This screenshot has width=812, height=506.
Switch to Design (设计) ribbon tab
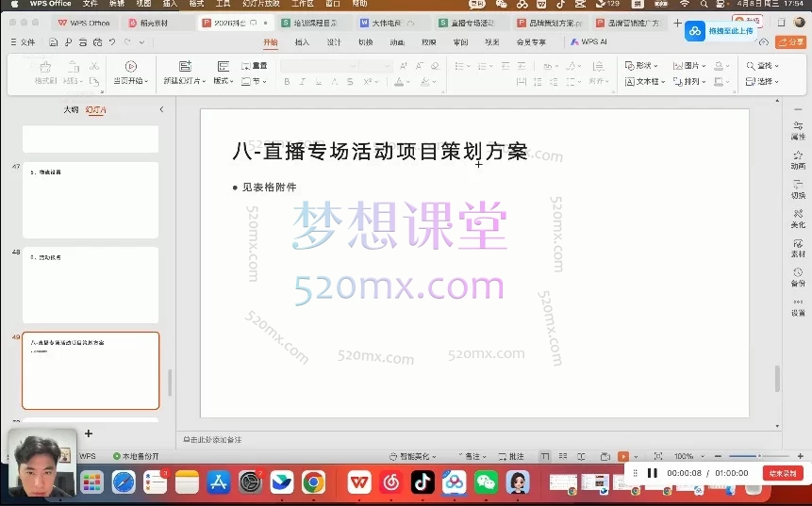[x=334, y=42]
